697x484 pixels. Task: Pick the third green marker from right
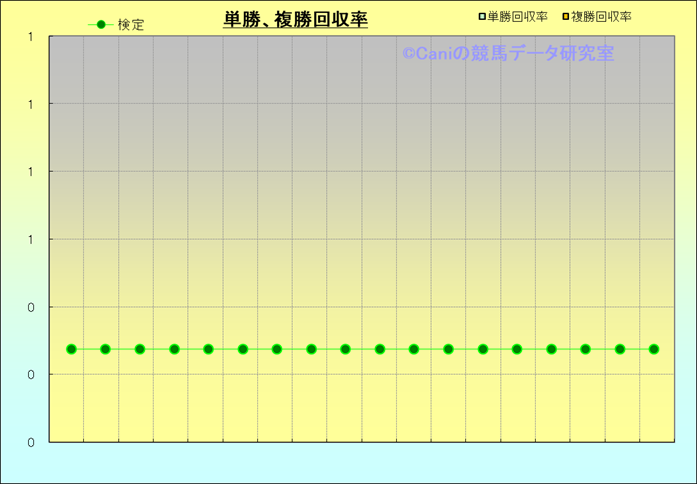pos(585,349)
